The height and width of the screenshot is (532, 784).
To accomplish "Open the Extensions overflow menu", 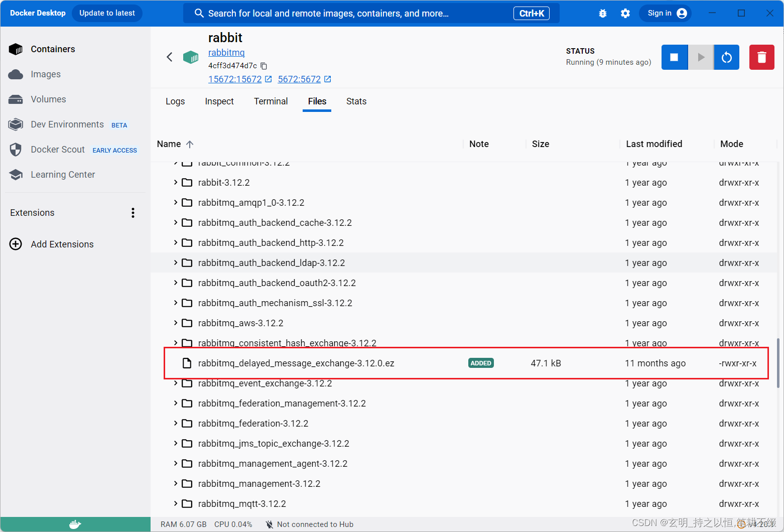I will [x=133, y=212].
